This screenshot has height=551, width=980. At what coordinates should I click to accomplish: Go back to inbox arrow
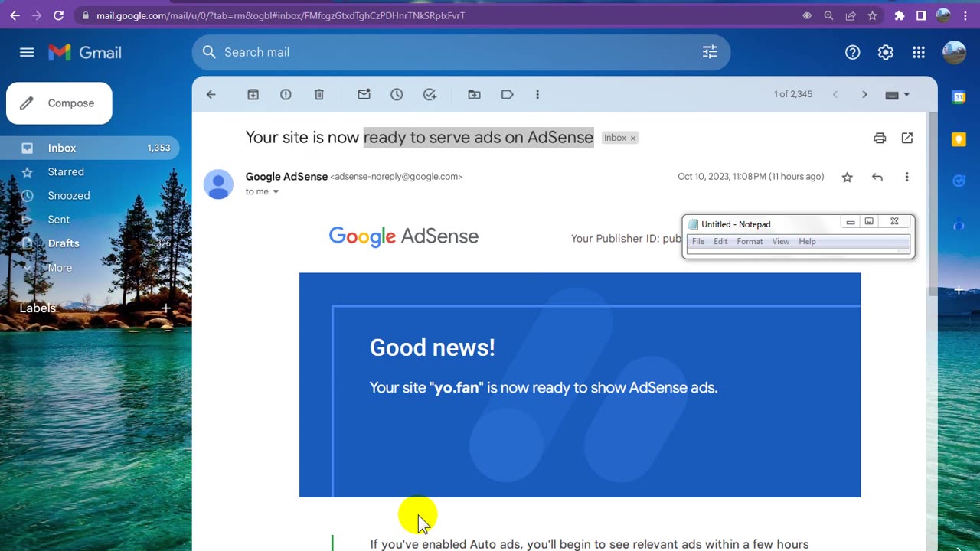[211, 94]
